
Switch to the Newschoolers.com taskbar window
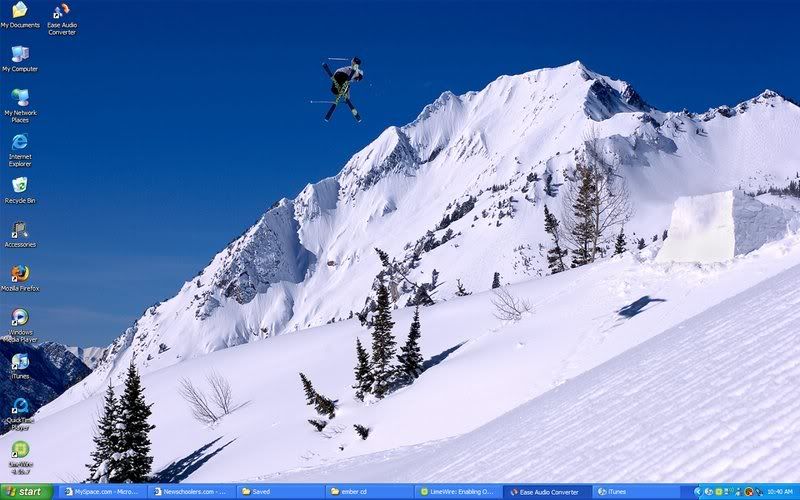[192, 492]
